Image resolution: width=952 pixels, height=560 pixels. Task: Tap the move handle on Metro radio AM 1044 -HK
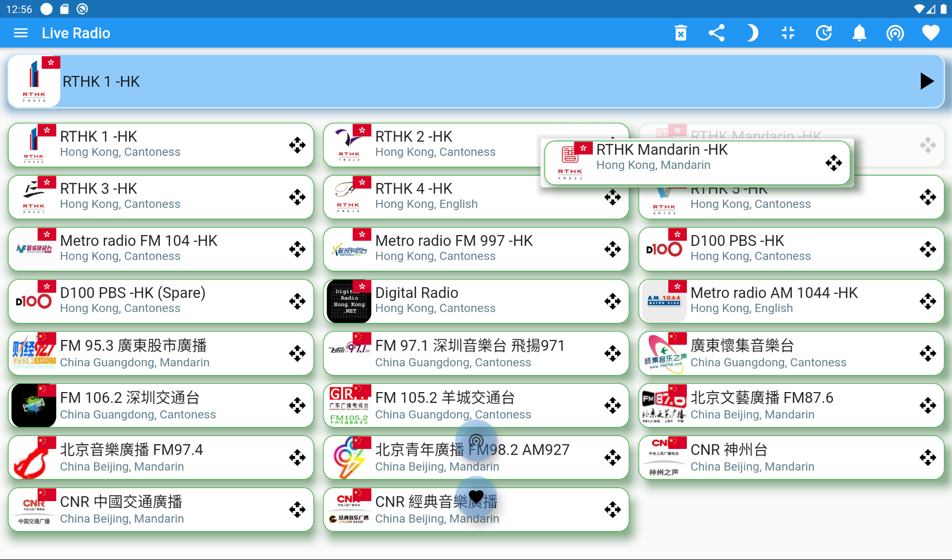tap(928, 302)
